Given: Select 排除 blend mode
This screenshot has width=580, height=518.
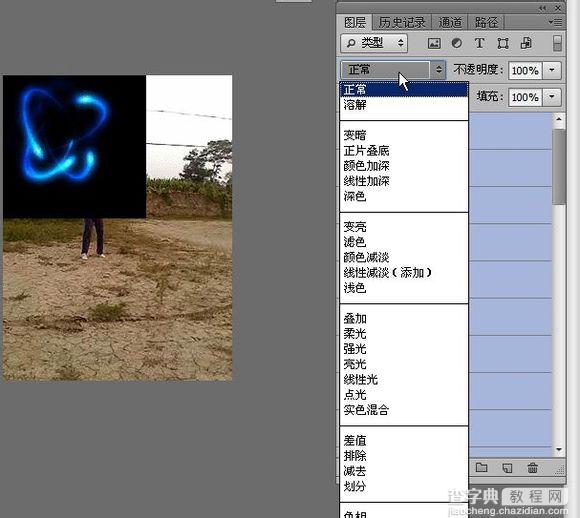Looking at the screenshot, I should tap(404, 456).
